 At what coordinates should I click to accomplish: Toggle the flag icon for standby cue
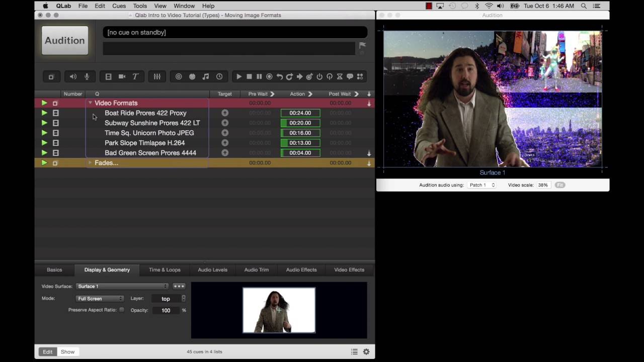[x=362, y=46]
